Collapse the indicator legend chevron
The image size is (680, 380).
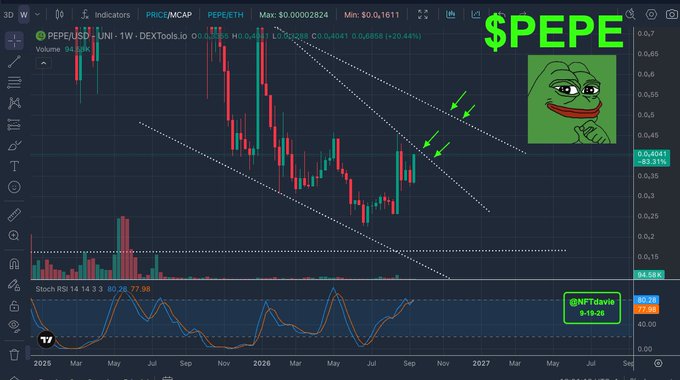point(43,63)
